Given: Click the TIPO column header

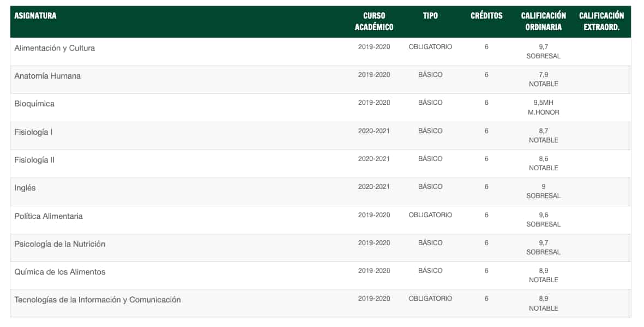Looking at the screenshot, I should point(430,16).
